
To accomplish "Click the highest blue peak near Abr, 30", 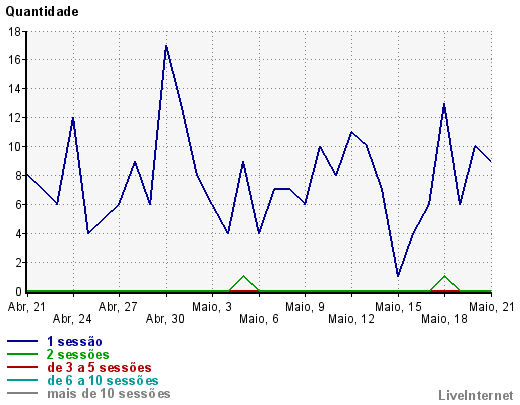I will [166, 46].
